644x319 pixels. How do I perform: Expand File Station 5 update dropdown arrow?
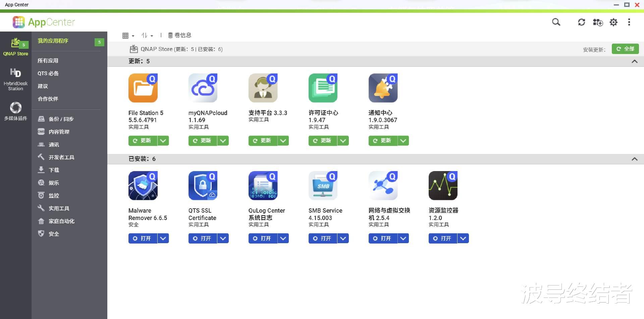(163, 141)
